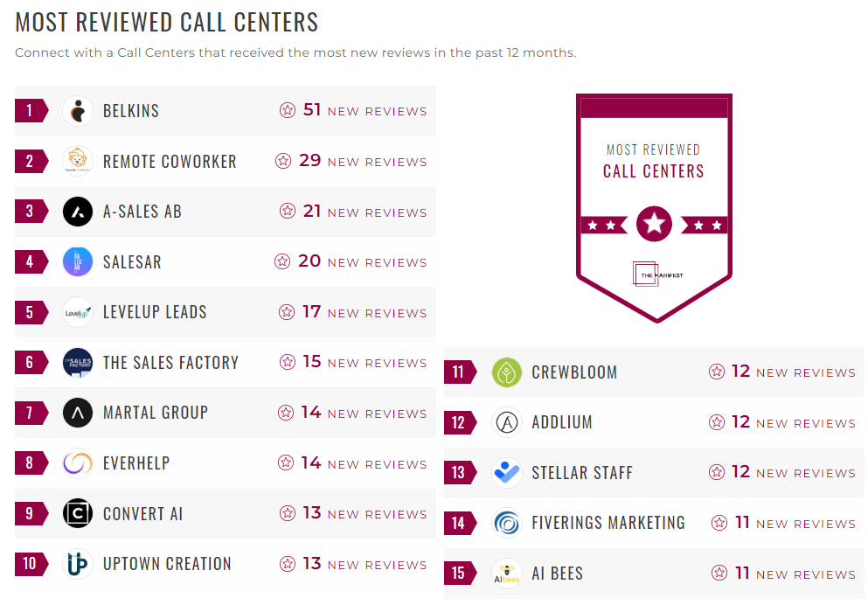Select The Sales Factory logo
This screenshot has height=605, width=868.
pos(78,362)
